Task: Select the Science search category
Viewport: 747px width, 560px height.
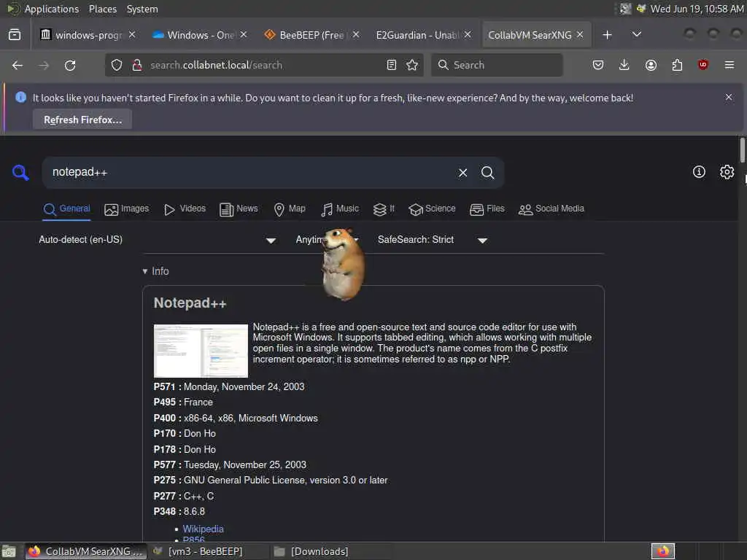Action: pyautogui.click(x=432, y=209)
